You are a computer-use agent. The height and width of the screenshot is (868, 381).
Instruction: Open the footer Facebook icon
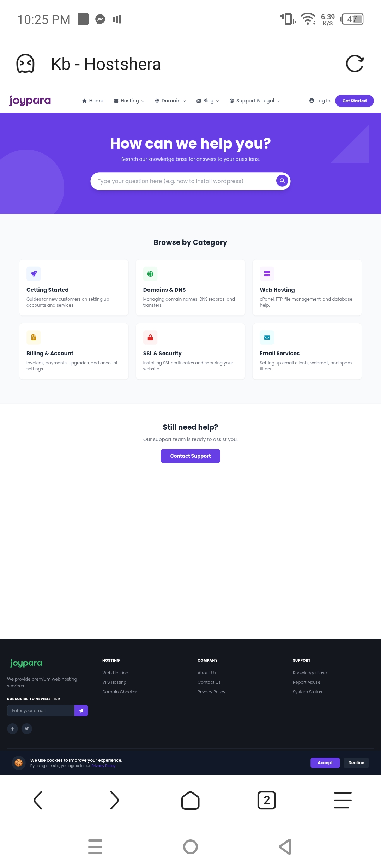[x=12, y=729]
